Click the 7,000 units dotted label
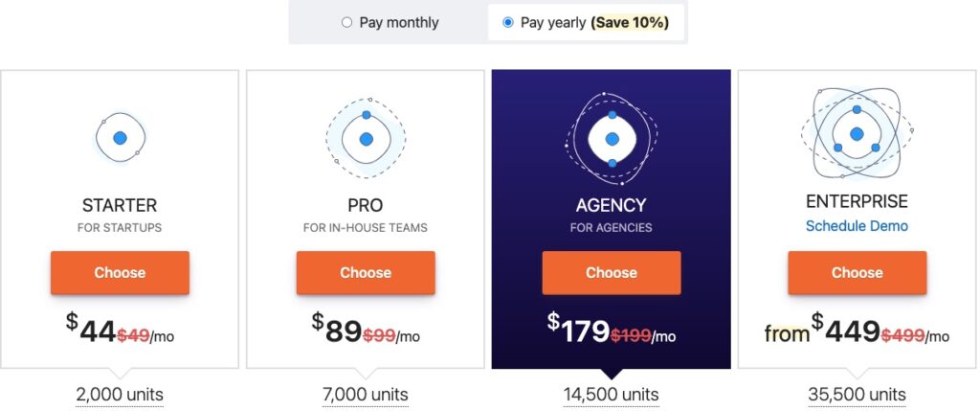Viewport: 980px width, 411px height. click(x=366, y=396)
